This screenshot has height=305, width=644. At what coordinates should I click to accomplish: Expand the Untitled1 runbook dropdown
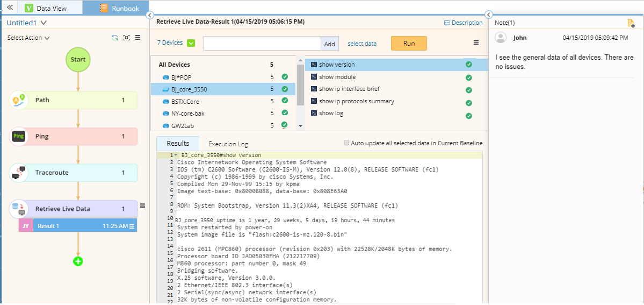tap(44, 23)
